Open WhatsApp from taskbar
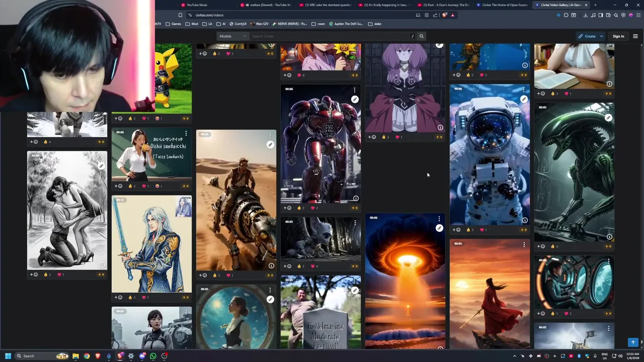Viewport: 644px width, 362px height. click(153, 356)
